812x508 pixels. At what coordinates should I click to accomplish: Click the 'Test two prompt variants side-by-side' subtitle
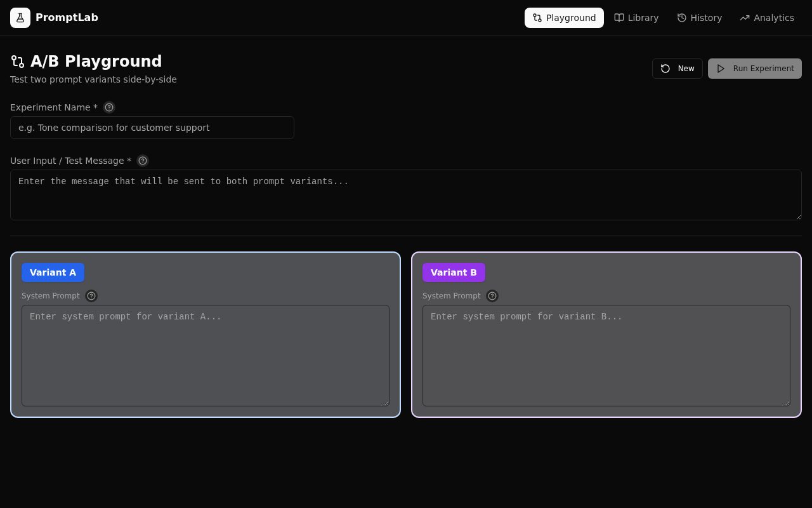[x=93, y=79]
